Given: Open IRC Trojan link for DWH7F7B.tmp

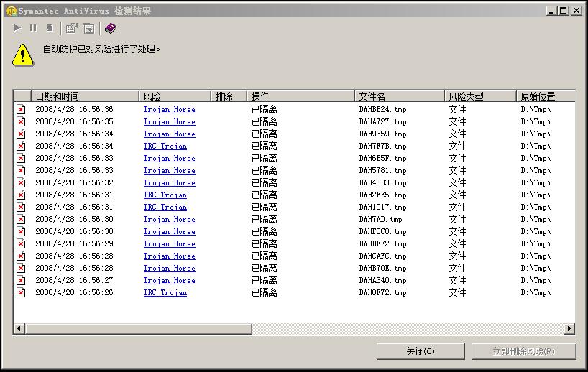Looking at the screenshot, I should pos(165,146).
